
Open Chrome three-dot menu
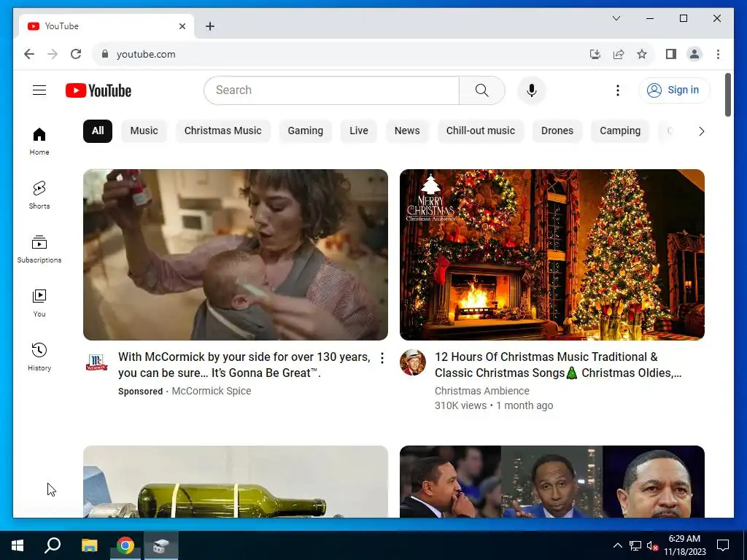coord(718,54)
